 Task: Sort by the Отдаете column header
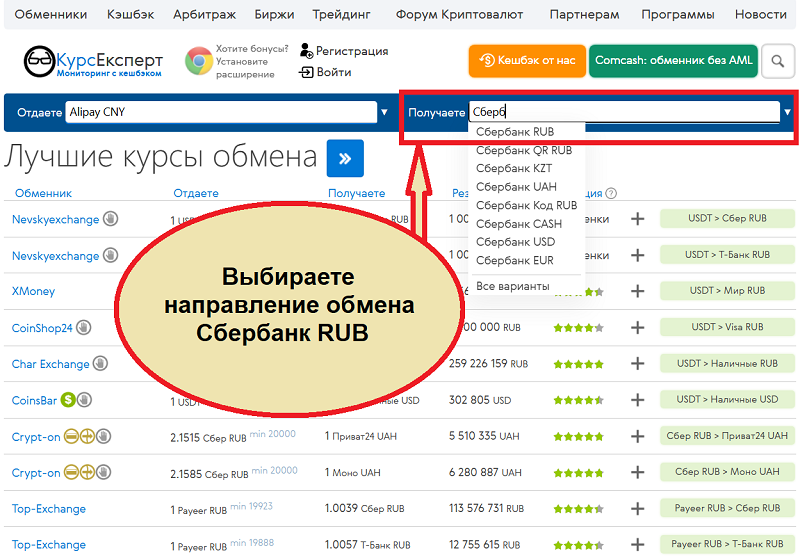click(196, 193)
